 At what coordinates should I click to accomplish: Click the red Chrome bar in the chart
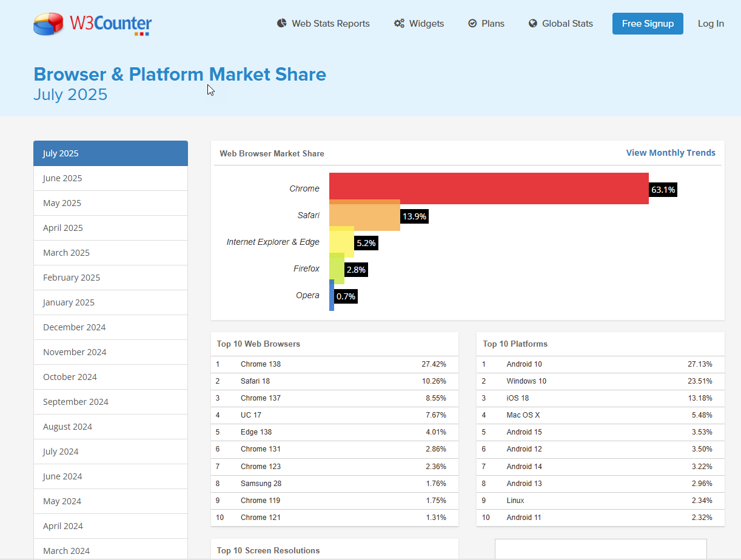[x=489, y=187]
